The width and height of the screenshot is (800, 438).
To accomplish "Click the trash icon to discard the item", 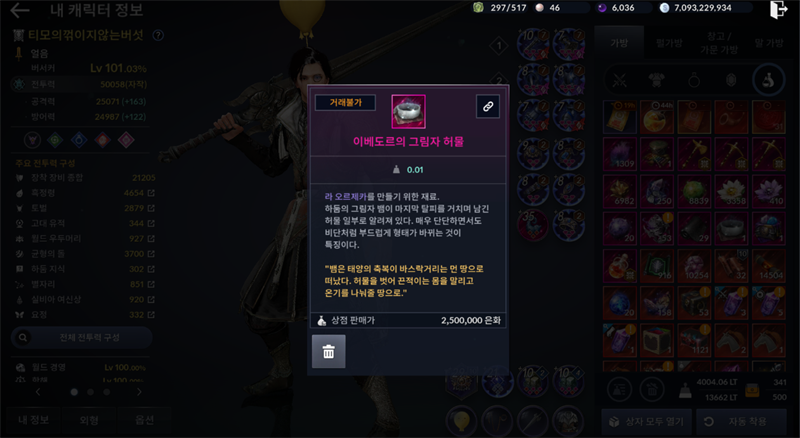I will (x=329, y=351).
